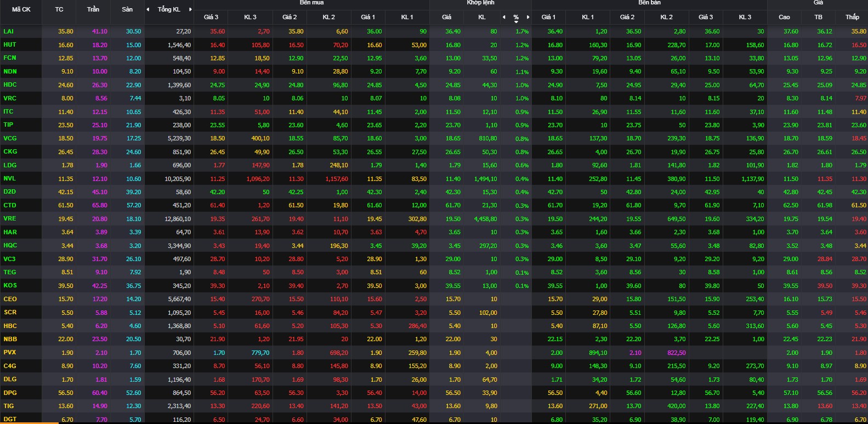This screenshot has width=868, height=424.
Task: Click NVL buy volume 1,157,60
Action: click(x=336, y=179)
